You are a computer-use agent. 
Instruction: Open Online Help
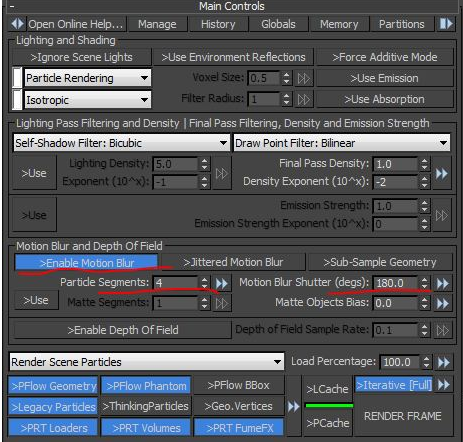[76, 24]
